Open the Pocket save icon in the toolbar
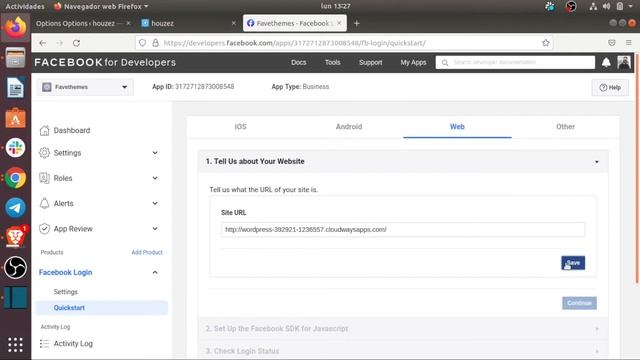 pyautogui.click(x=611, y=42)
